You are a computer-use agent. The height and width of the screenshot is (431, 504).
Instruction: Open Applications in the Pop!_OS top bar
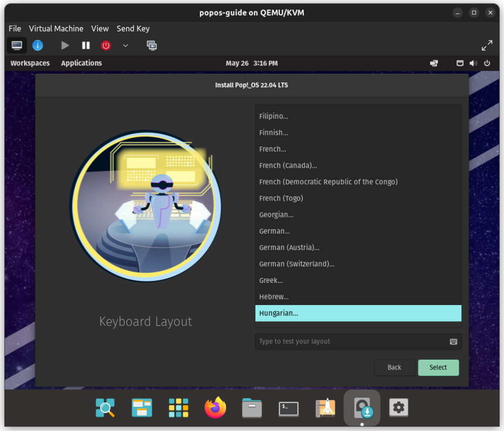pyautogui.click(x=81, y=63)
